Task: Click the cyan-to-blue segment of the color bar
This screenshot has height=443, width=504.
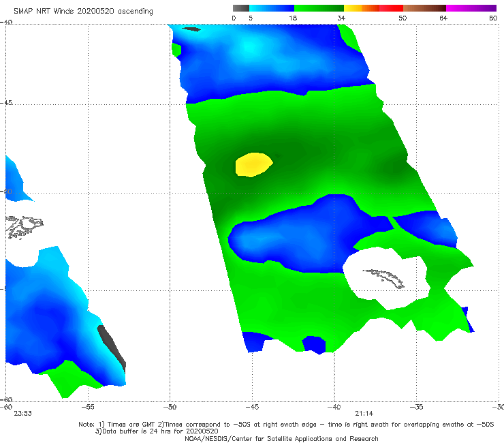Action: 272,8
